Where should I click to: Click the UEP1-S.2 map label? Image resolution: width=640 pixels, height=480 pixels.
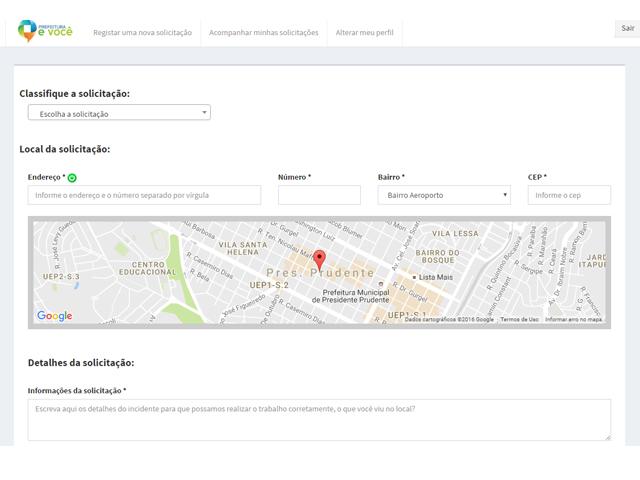coord(269,285)
